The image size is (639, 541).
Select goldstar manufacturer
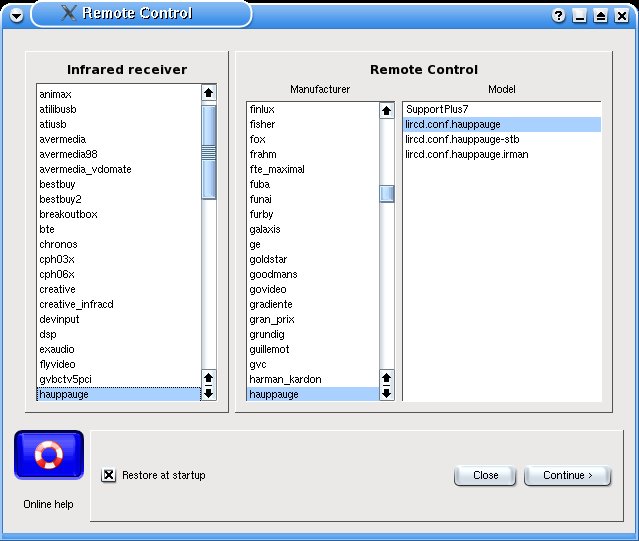[313, 260]
